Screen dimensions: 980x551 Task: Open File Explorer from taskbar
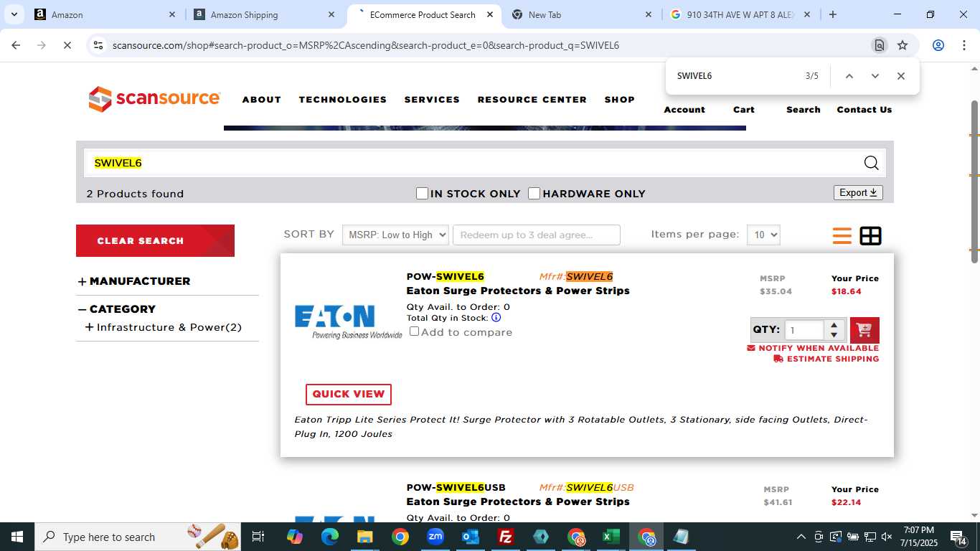point(364,537)
